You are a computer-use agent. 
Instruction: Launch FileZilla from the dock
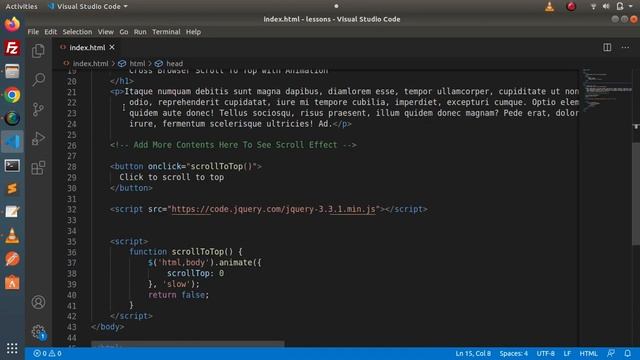coord(12,48)
